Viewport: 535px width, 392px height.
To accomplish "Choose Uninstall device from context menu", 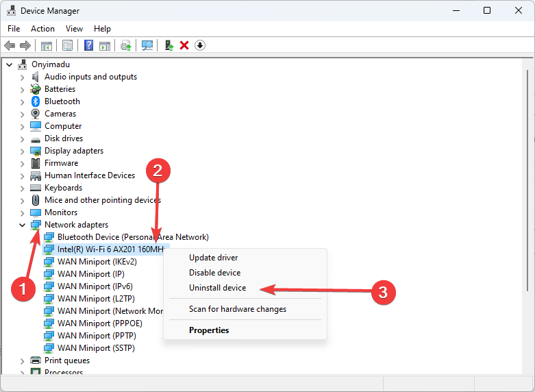I will (217, 288).
